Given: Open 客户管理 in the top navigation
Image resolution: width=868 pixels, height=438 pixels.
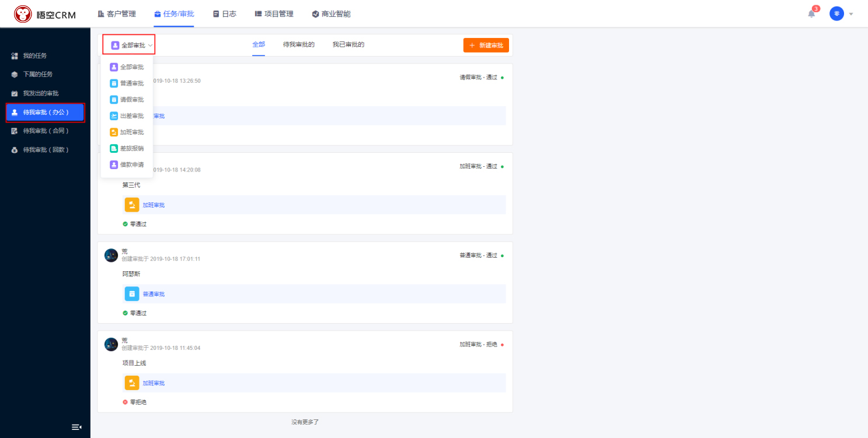Looking at the screenshot, I should [117, 14].
